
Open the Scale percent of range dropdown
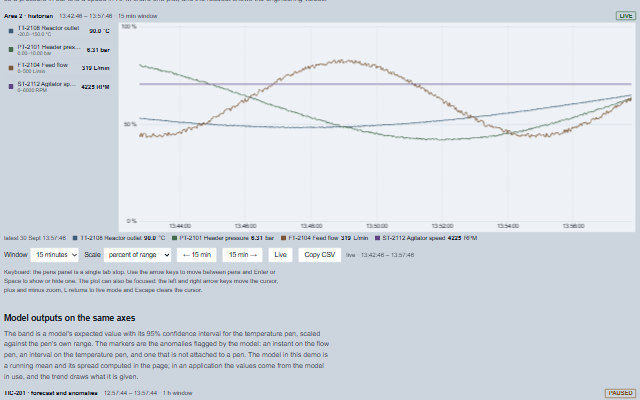[138, 255]
